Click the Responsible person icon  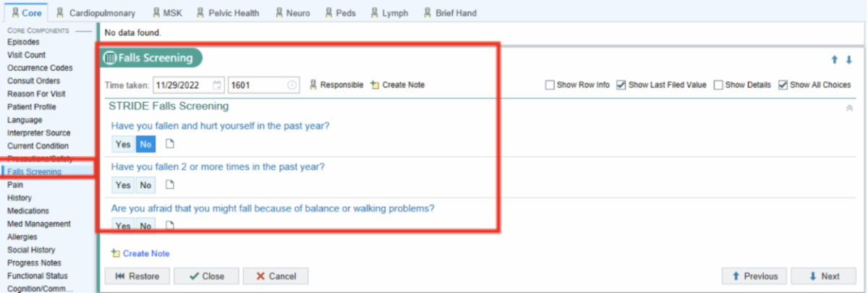(x=313, y=85)
